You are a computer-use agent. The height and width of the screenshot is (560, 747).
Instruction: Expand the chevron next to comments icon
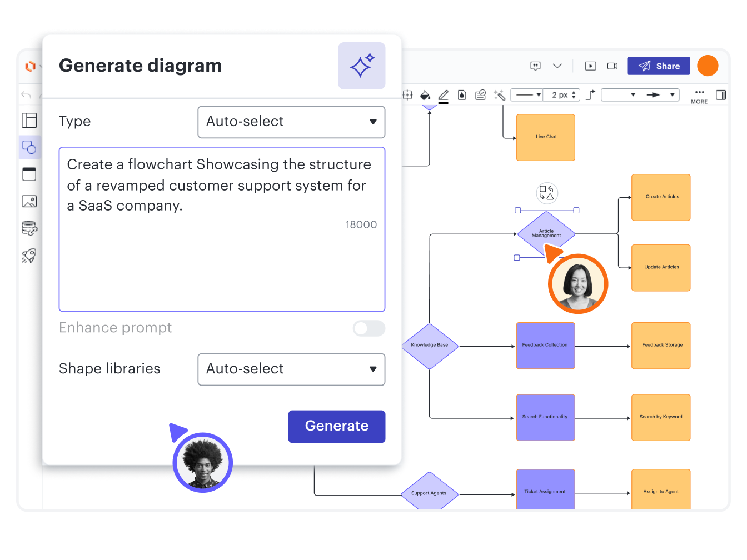(x=557, y=66)
